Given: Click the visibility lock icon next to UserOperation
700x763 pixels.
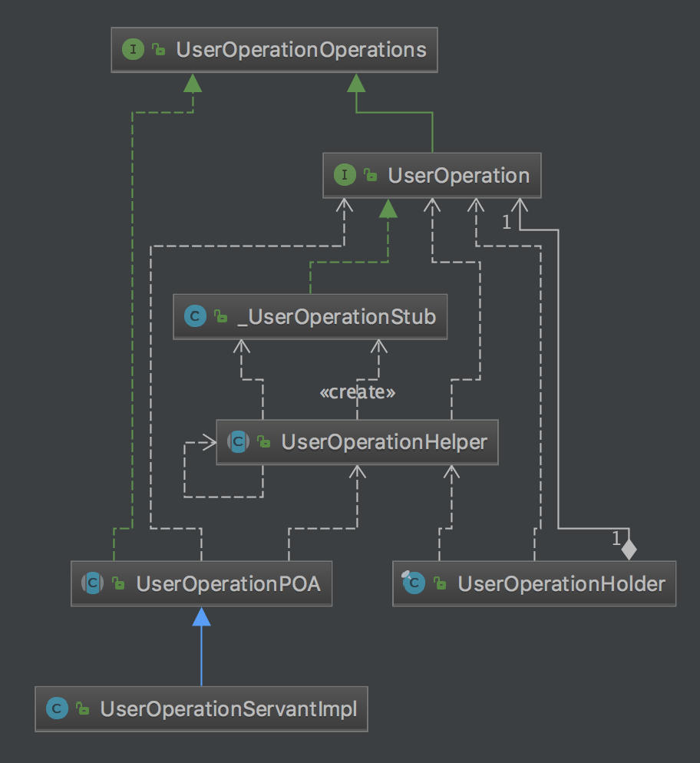Looking at the screenshot, I should pyautogui.click(x=371, y=175).
